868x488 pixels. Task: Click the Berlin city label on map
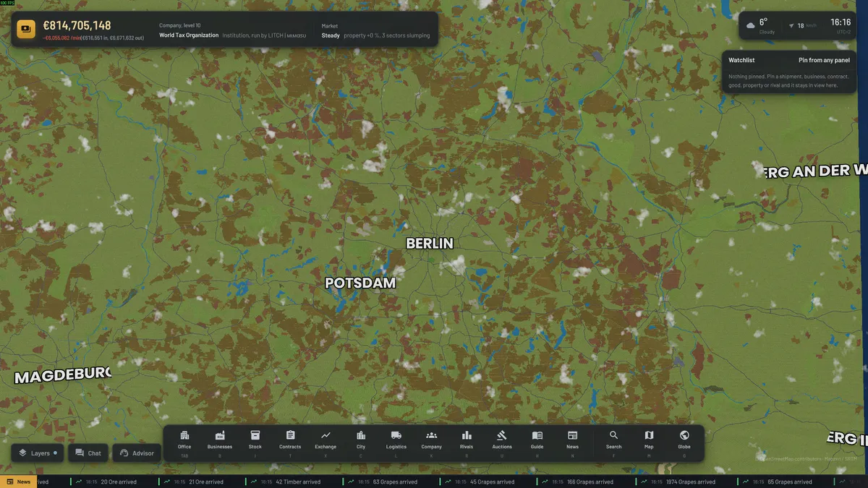tap(430, 244)
